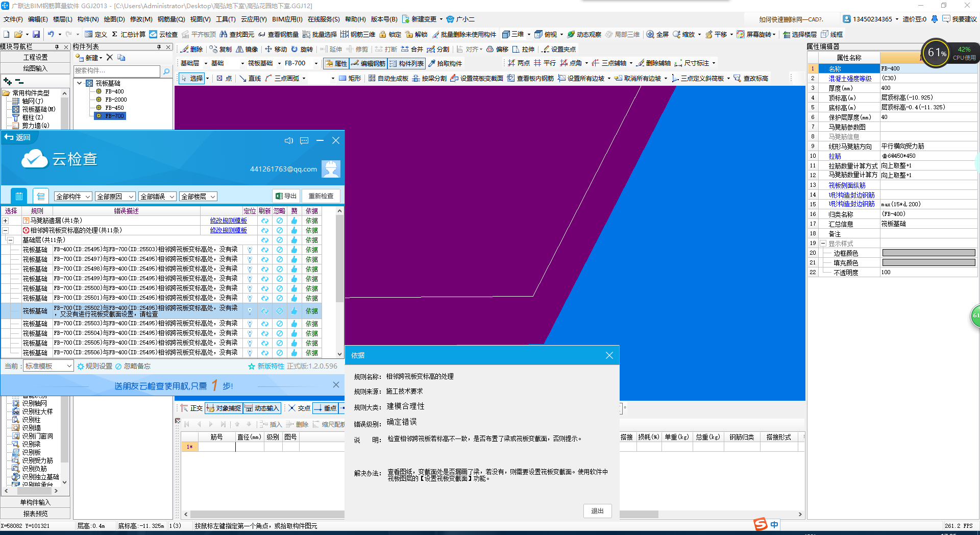Select the 矩形 rectangle drawing tool

[x=350, y=78]
